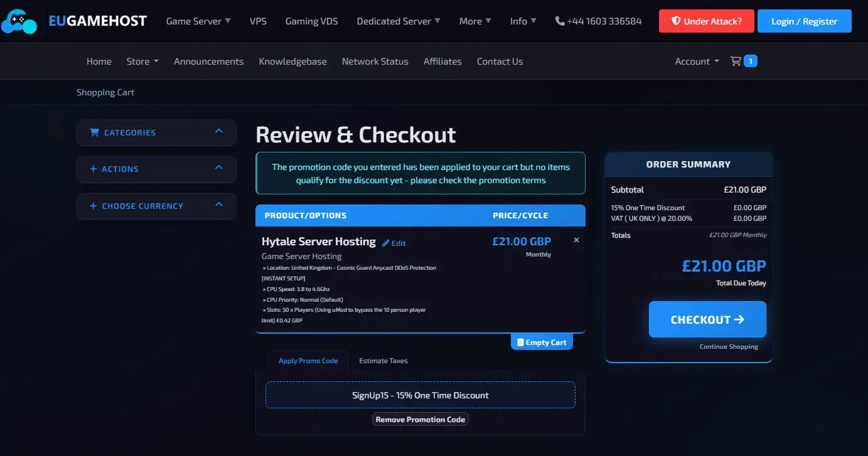
Task: Click the Empty Cart button
Action: 542,342
